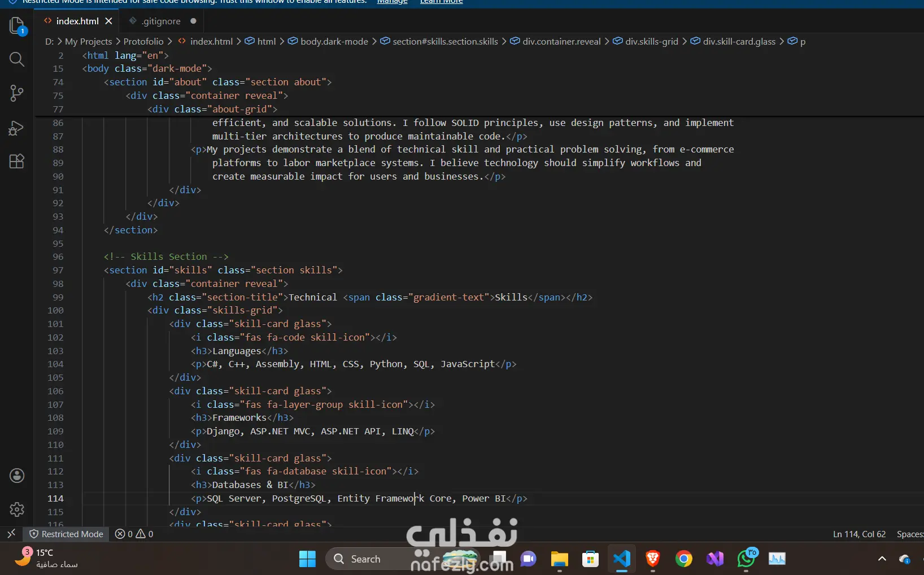This screenshot has height=575, width=924.
Task: Open the weather widget showing 15°C
Action: pos(45,558)
